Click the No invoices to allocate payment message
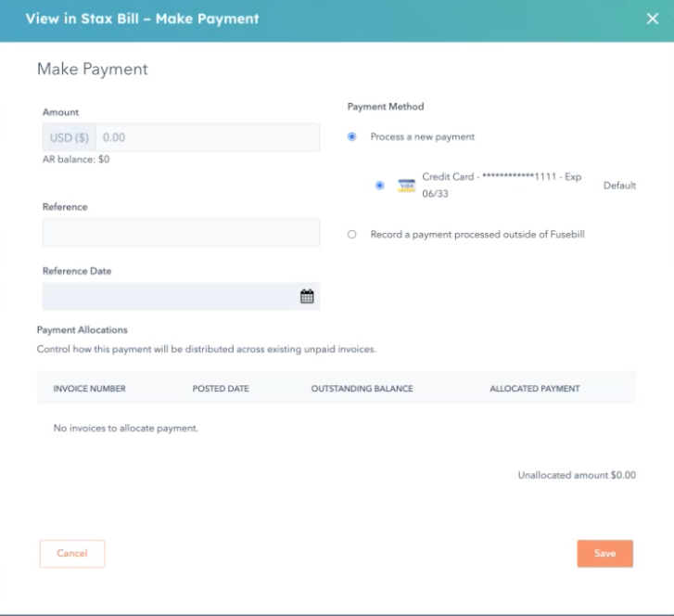 coord(125,429)
